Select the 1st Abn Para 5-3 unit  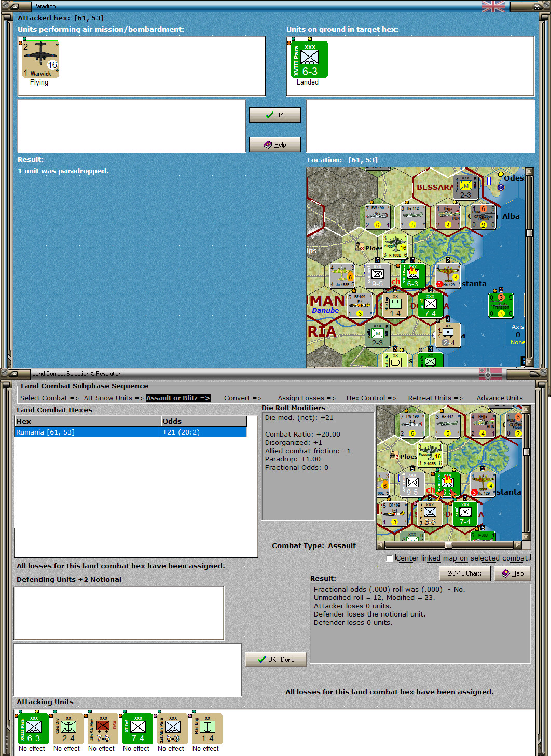click(x=173, y=729)
